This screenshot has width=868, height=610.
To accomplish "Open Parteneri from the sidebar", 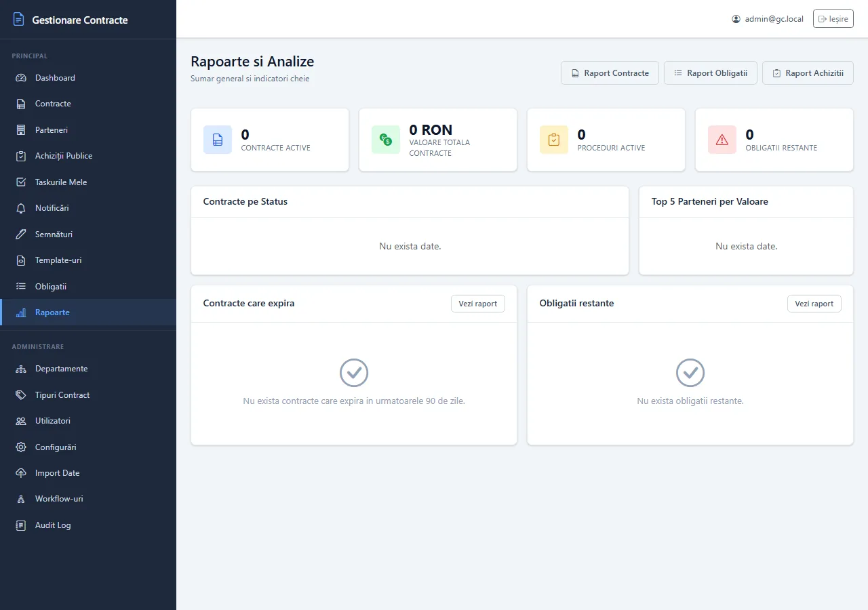I will 88,130.
